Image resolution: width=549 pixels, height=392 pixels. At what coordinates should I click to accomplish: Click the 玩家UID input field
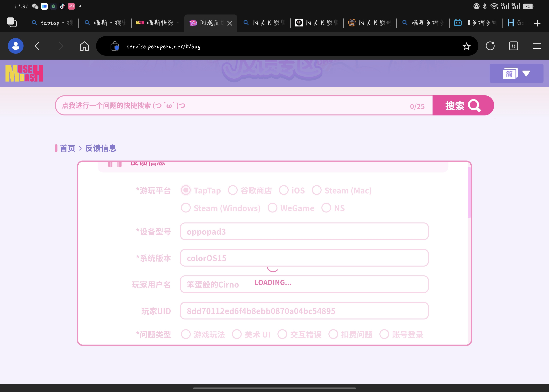[x=304, y=311]
